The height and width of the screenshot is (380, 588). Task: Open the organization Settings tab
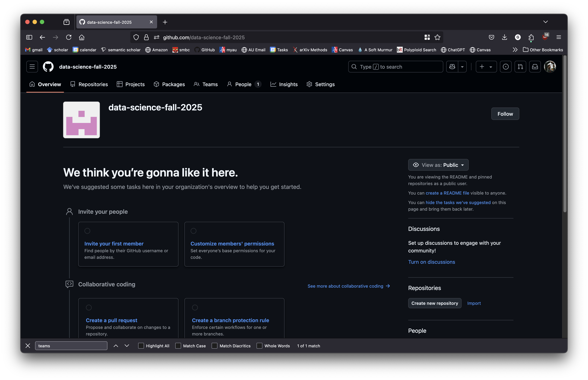pos(320,84)
